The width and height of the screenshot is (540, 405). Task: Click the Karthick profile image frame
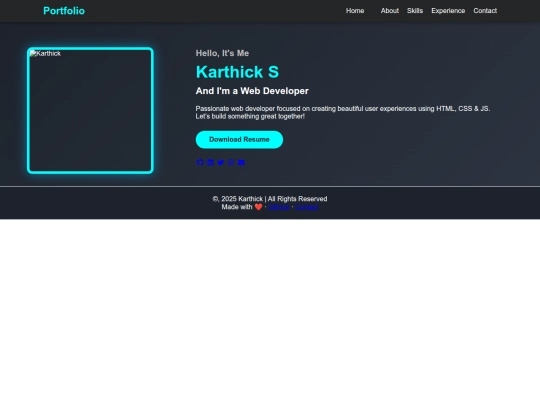[90, 111]
